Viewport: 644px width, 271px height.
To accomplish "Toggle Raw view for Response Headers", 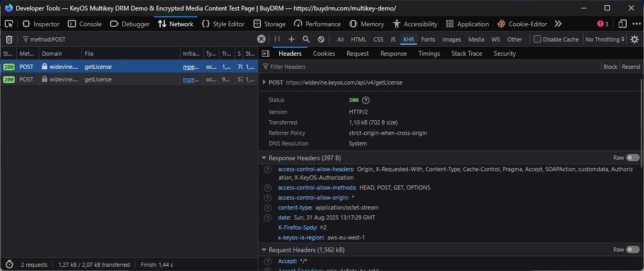I will pos(632,158).
